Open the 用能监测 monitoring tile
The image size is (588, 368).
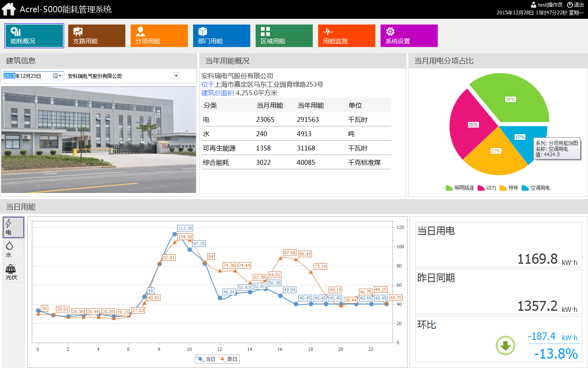346,36
